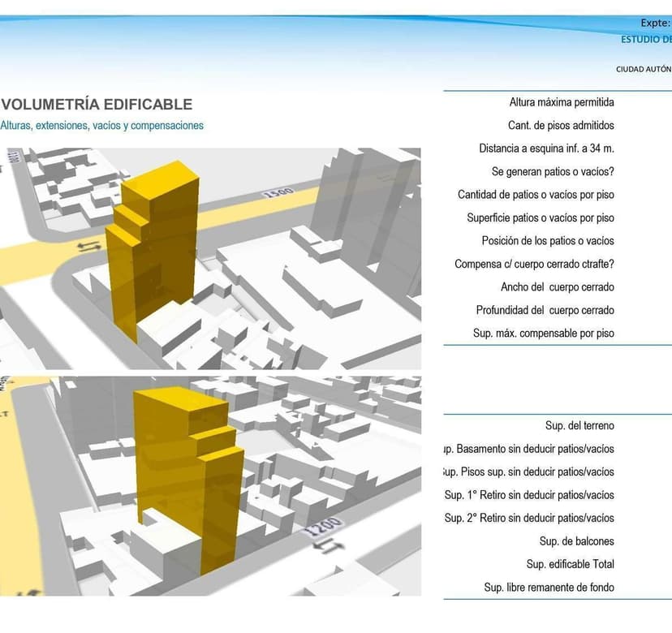Viewport: 672px width, 633px height.
Task: Select the 'VOLUMETRÍA EDIFICABLE' title
Action: [96, 104]
